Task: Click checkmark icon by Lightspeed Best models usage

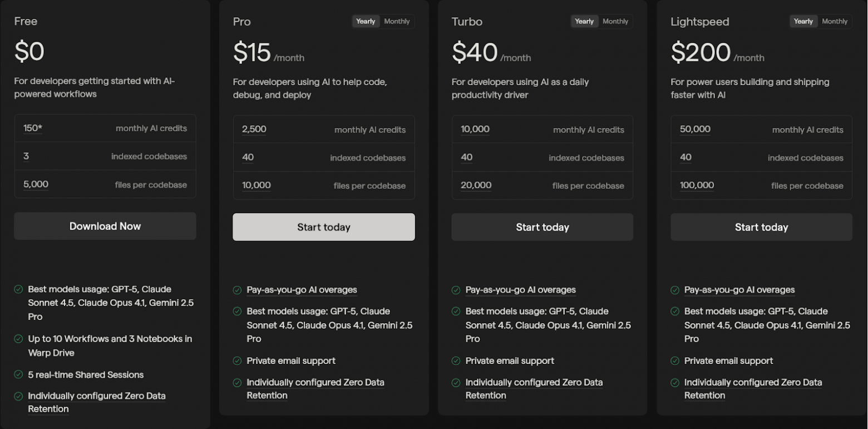Action: [x=675, y=312]
